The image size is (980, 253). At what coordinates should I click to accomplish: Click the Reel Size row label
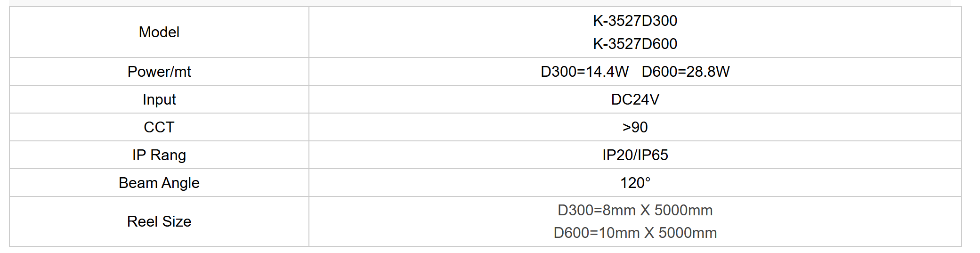[159, 221]
